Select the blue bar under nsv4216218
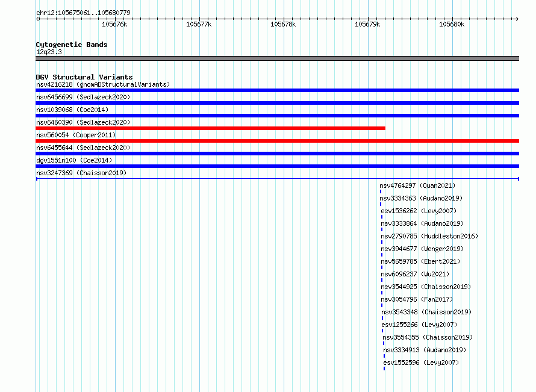 pyautogui.click(x=277, y=90)
